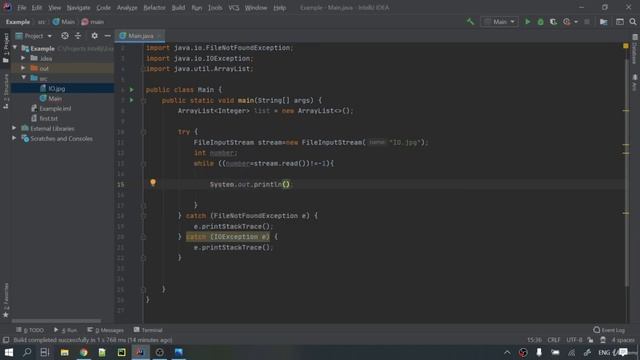Image resolution: width=640 pixels, height=360 pixels.
Task: Click the Project panel horizontal scrollbar
Action: 56,321
